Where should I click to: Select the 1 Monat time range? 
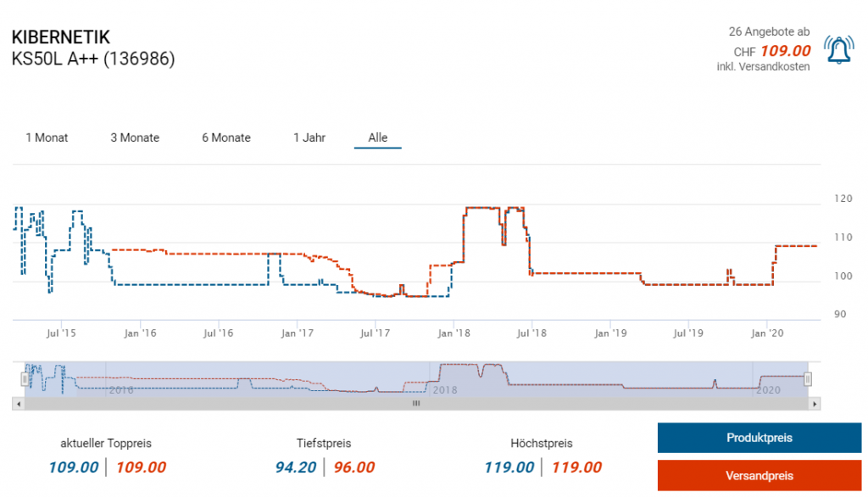pos(47,137)
